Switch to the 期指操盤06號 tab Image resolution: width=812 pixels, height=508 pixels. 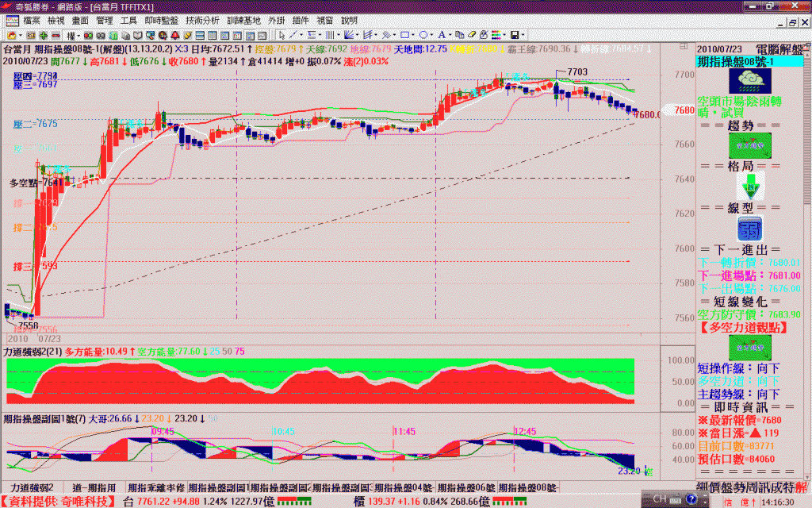(x=466, y=488)
